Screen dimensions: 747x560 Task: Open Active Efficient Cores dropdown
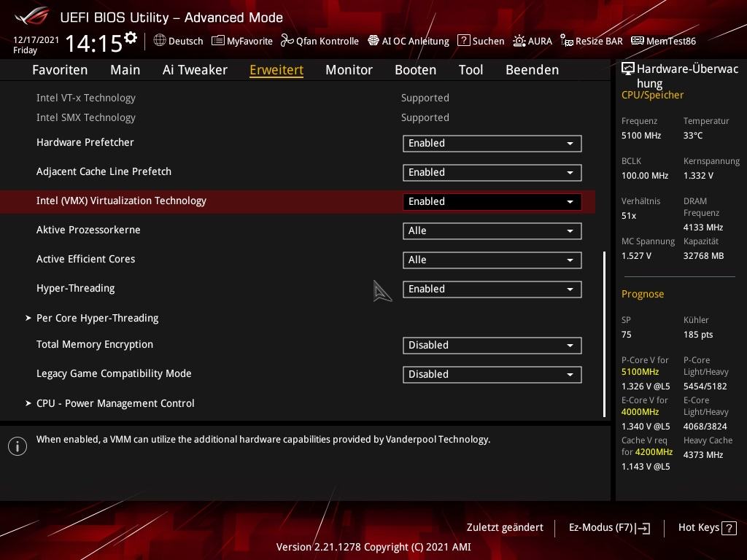[492, 260]
